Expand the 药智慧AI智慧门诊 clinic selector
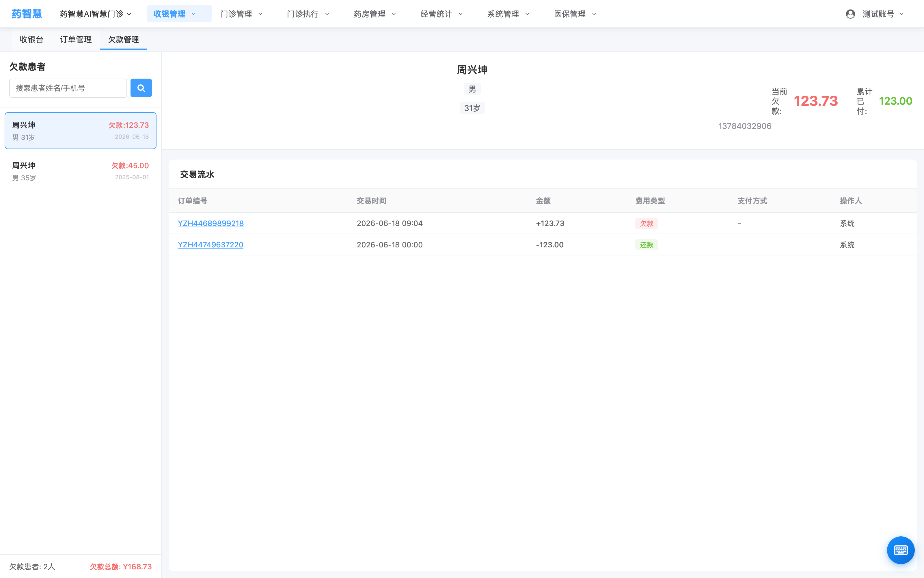This screenshot has height=578, width=924. (x=96, y=14)
